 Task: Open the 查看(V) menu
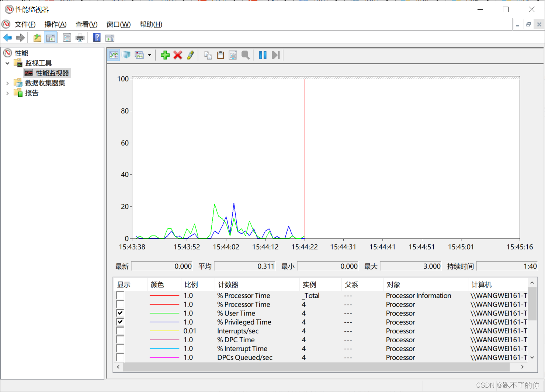tap(86, 24)
